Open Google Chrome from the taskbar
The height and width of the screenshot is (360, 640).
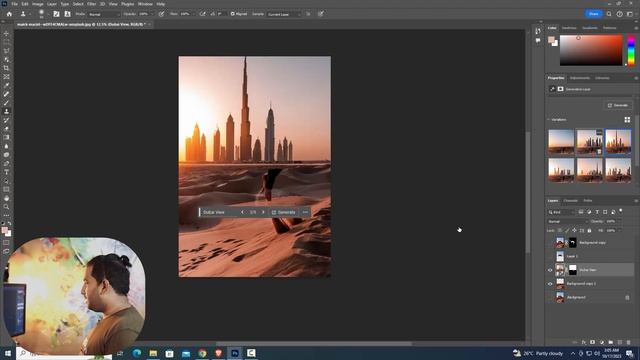[202, 353]
